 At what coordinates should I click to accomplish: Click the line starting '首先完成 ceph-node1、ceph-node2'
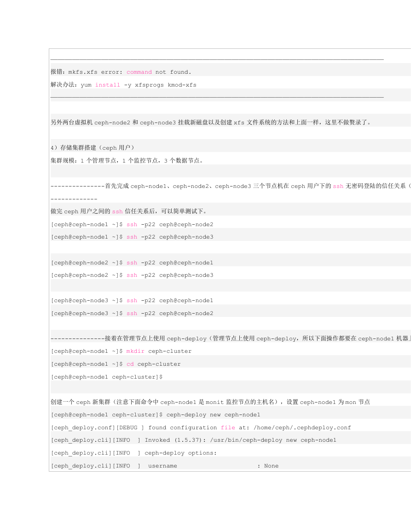pyautogui.click(x=231, y=186)
